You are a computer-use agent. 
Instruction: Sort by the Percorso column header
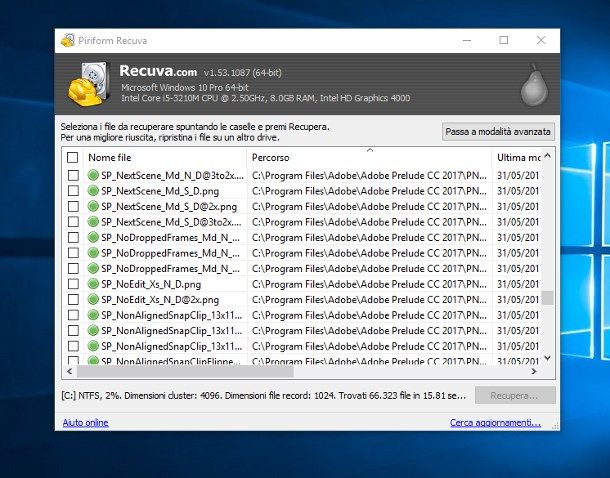point(369,158)
